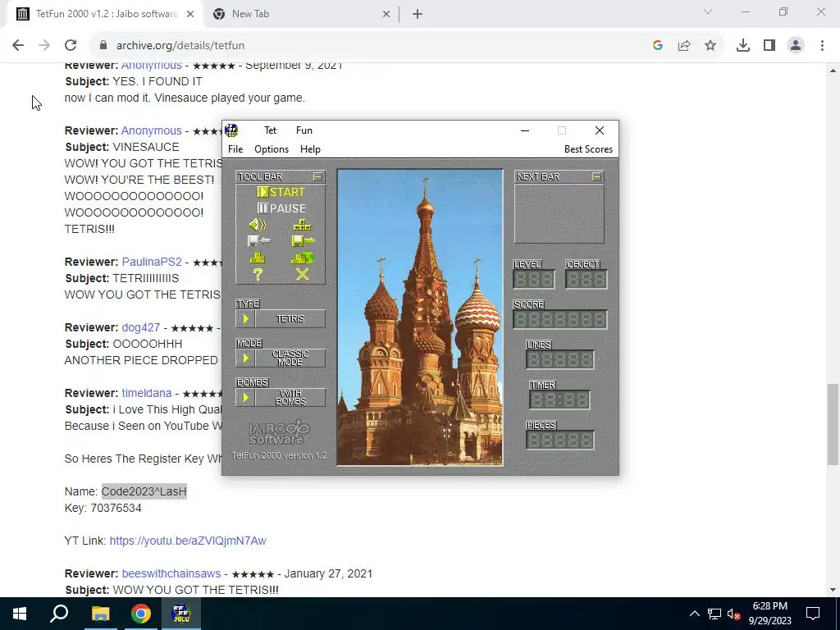Image resolution: width=840 pixels, height=630 pixels.
Task: Click the Jaibo software logo
Action: [279, 433]
